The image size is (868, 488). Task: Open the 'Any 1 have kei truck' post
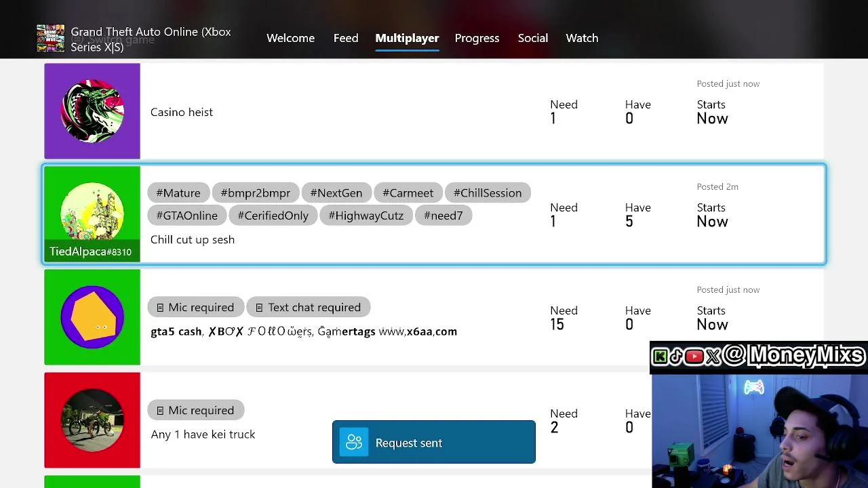(203, 434)
